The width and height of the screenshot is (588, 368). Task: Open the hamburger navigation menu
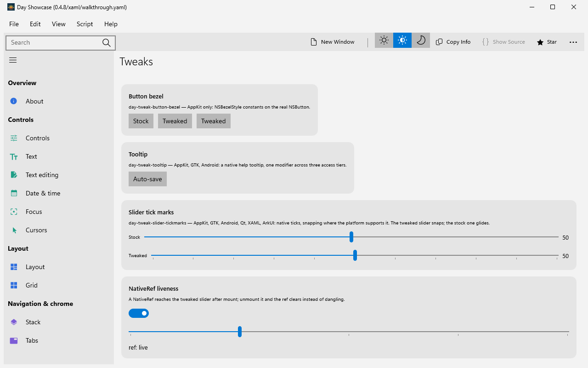pyautogui.click(x=13, y=60)
